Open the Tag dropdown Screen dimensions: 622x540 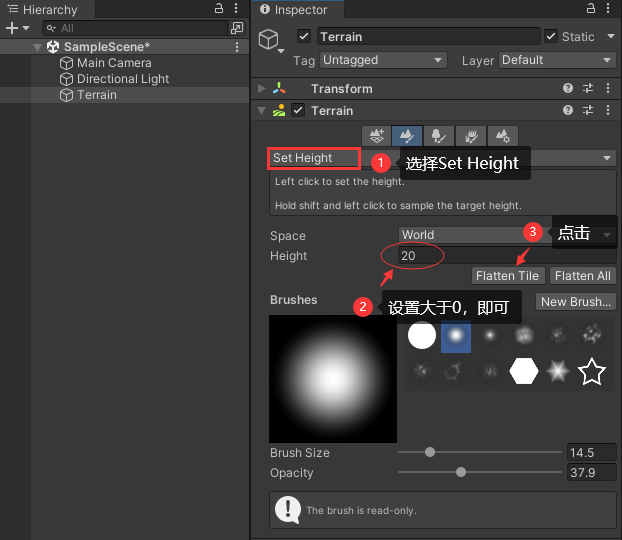[x=383, y=60]
